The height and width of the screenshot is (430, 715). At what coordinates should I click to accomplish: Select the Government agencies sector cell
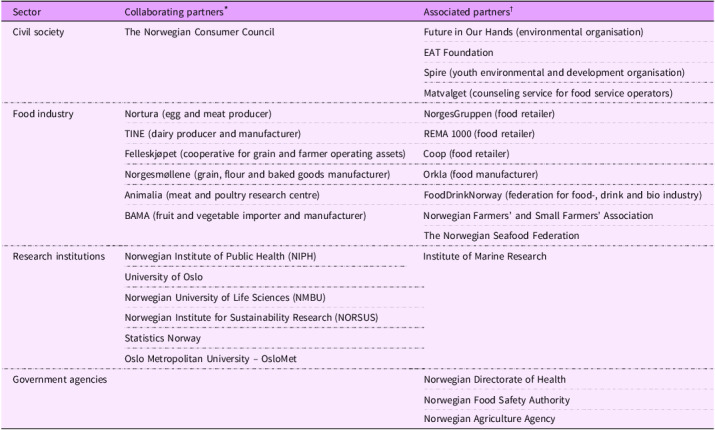60,379
